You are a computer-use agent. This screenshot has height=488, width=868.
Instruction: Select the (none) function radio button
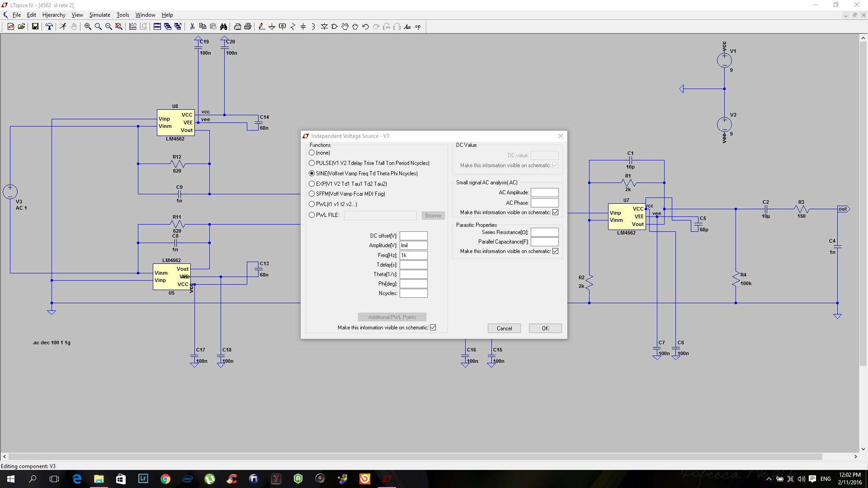tap(312, 153)
